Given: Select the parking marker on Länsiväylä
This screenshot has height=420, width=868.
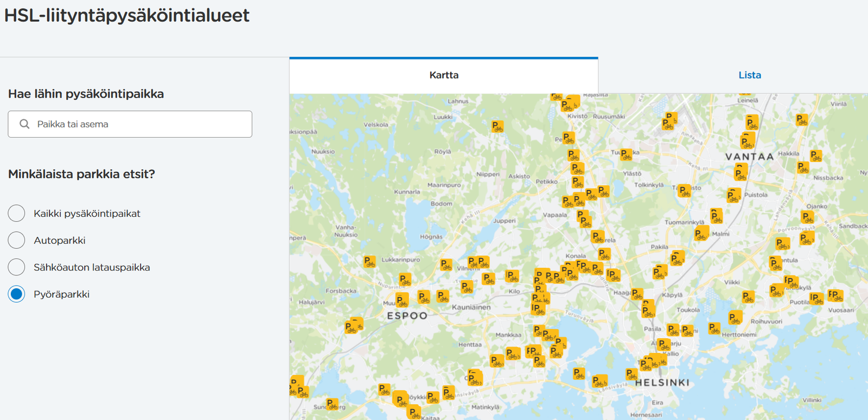Looking at the screenshot, I should click(x=599, y=382).
